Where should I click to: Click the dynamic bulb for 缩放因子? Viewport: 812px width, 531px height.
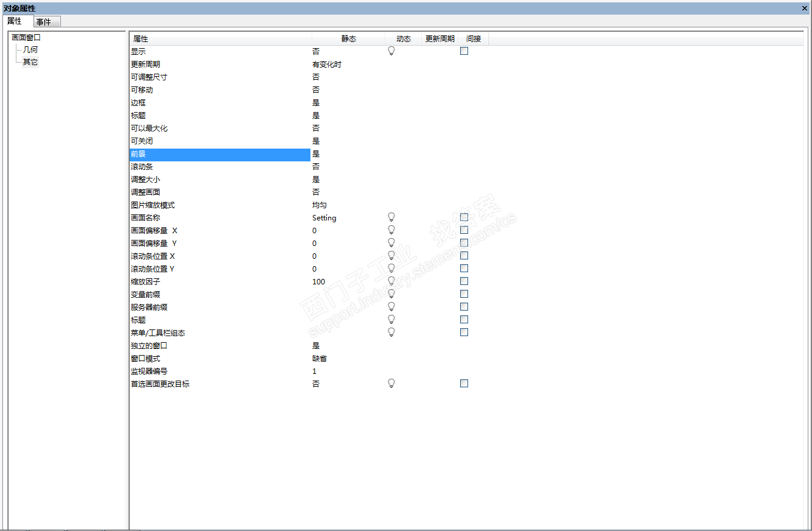coord(391,281)
